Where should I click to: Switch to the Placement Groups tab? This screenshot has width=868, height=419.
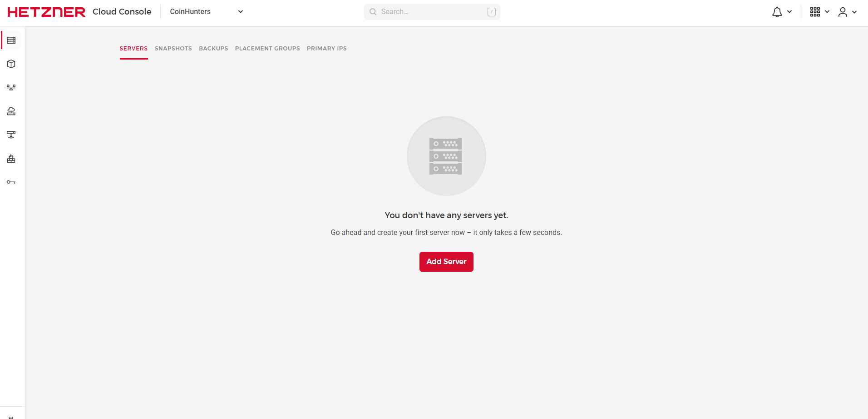(x=267, y=49)
